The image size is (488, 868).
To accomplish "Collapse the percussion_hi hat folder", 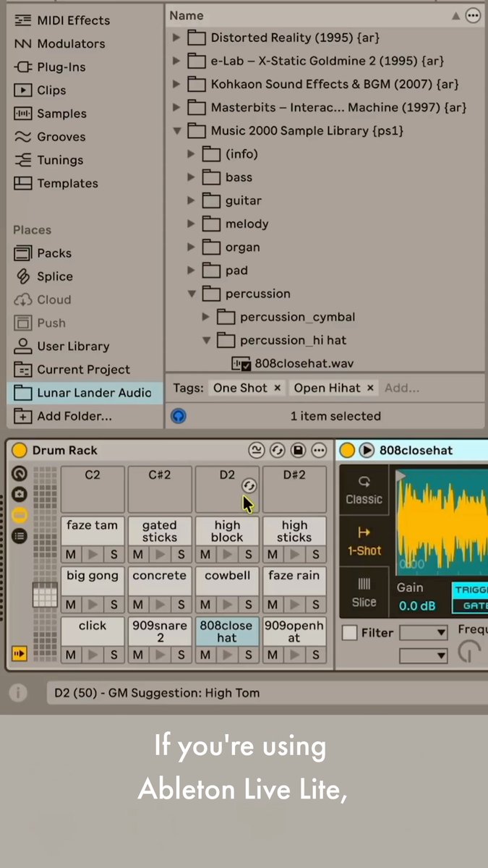I will [x=206, y=340].
